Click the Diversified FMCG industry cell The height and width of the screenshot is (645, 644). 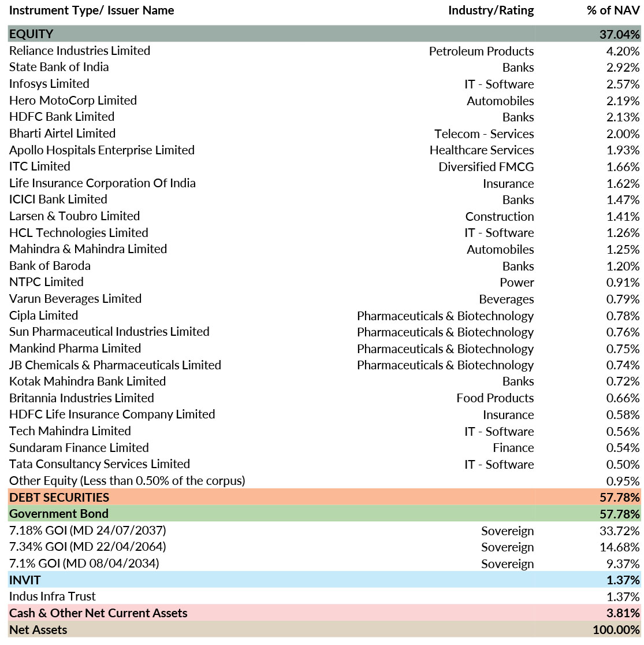[x=486, y=167]
